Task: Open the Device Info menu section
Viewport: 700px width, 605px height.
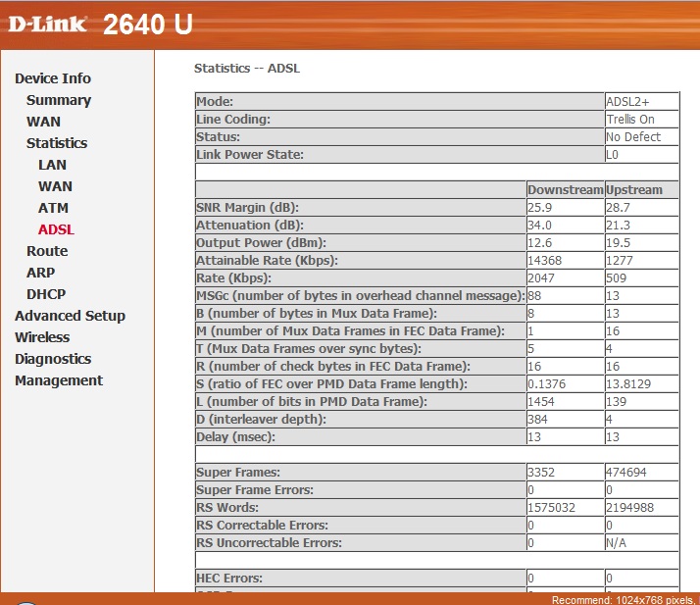Action: click(x=53, y=78)
